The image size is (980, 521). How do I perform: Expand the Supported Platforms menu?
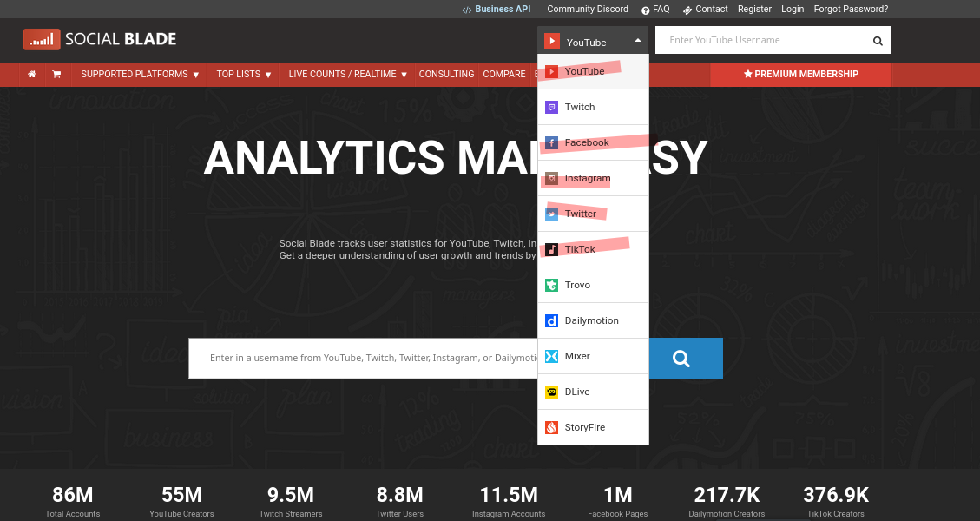(140, 75)
